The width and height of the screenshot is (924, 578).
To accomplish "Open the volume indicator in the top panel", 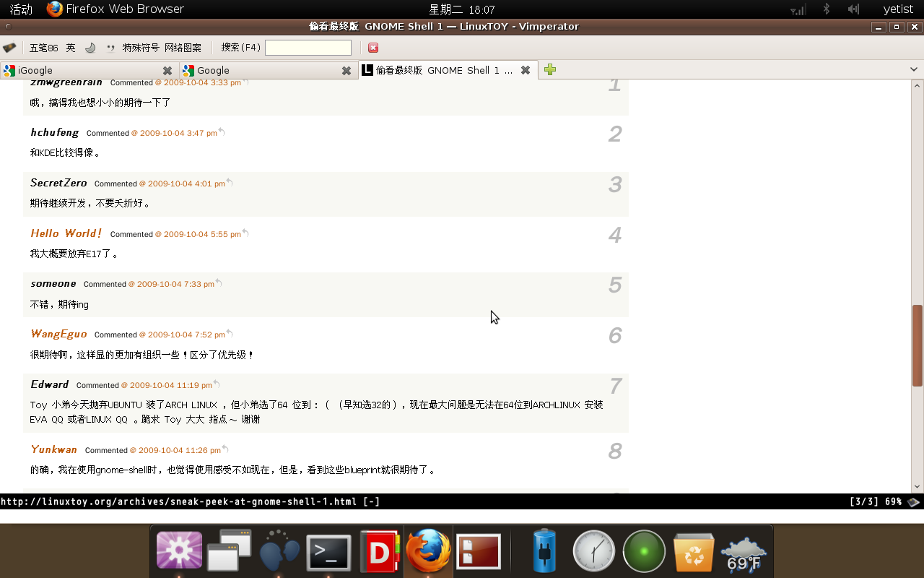I will click(853, 9).
